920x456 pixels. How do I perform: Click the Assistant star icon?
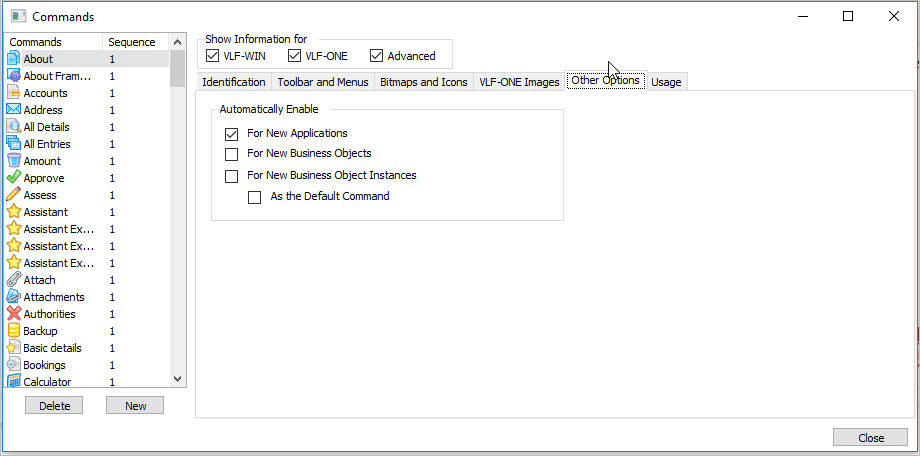tap(14, 212)
